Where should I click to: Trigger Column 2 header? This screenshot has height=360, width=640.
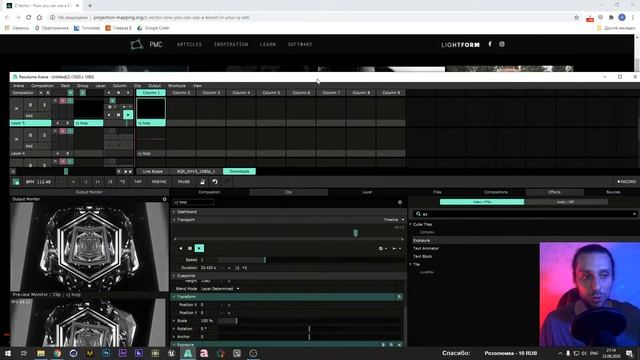point(181,93)
